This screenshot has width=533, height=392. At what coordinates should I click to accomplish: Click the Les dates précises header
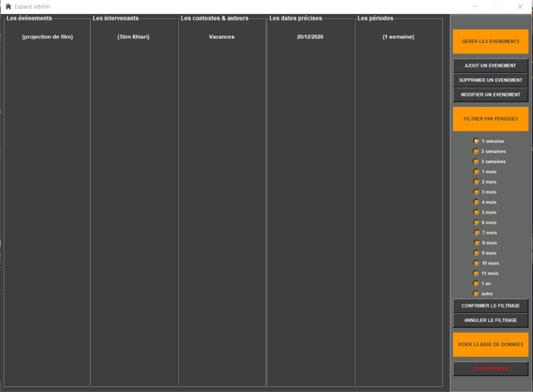click(296, 18)
